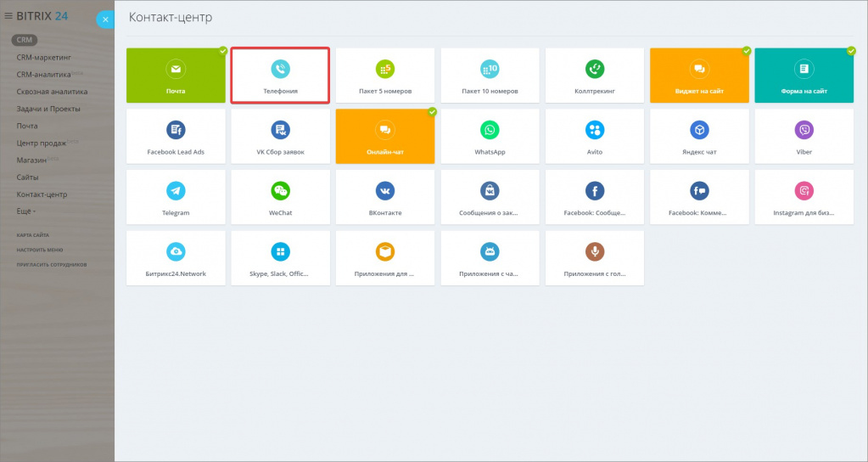Open the Битрикс24.Network tile
This screenshot has height=462, width=868.
coord(176,258)
